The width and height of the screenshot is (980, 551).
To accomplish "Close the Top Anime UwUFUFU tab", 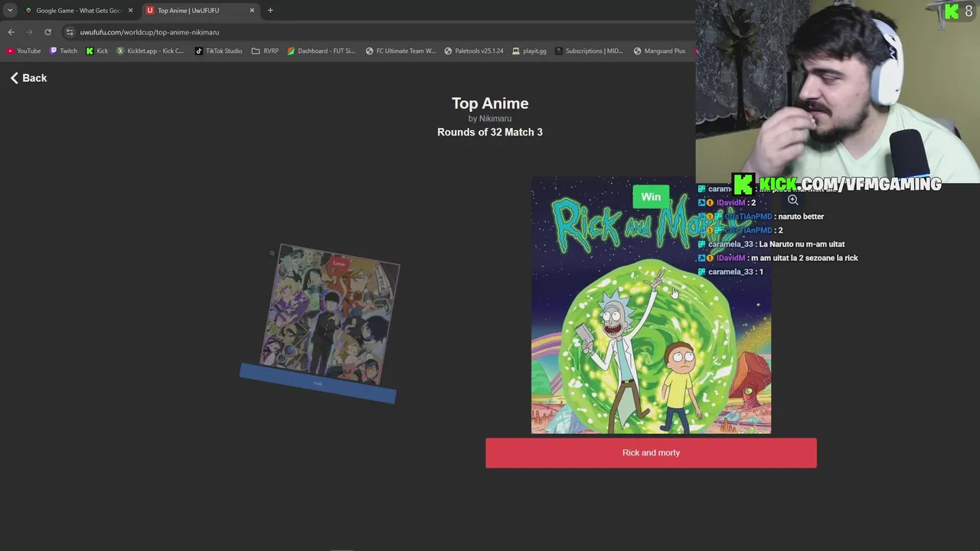I will tap(252, 10).
